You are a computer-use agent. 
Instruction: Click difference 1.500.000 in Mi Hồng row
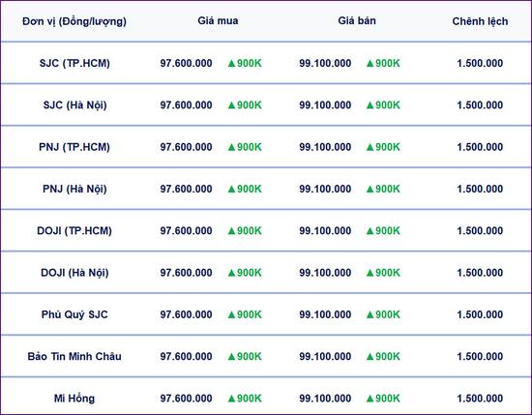[x=480, y=399]
